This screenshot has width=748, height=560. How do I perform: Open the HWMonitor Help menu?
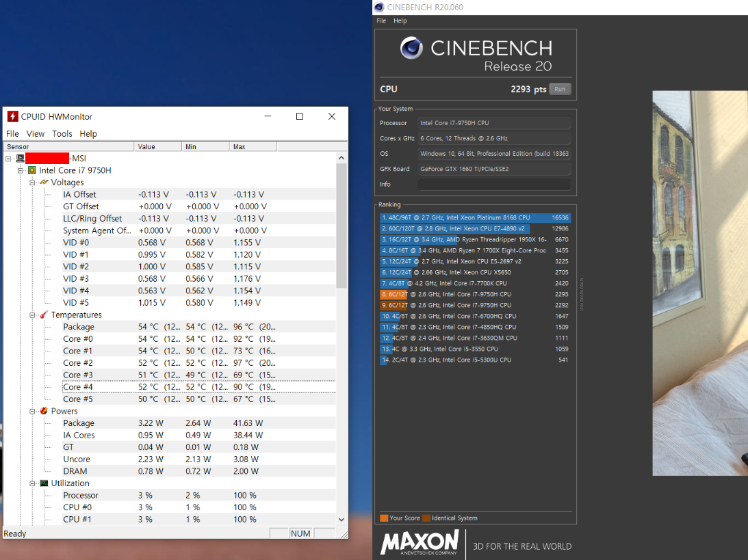88,133
